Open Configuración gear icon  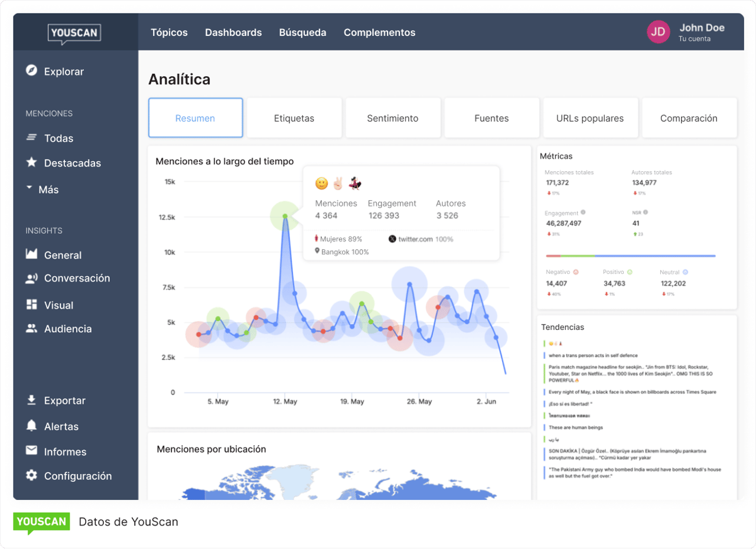[x=32, y=475]
